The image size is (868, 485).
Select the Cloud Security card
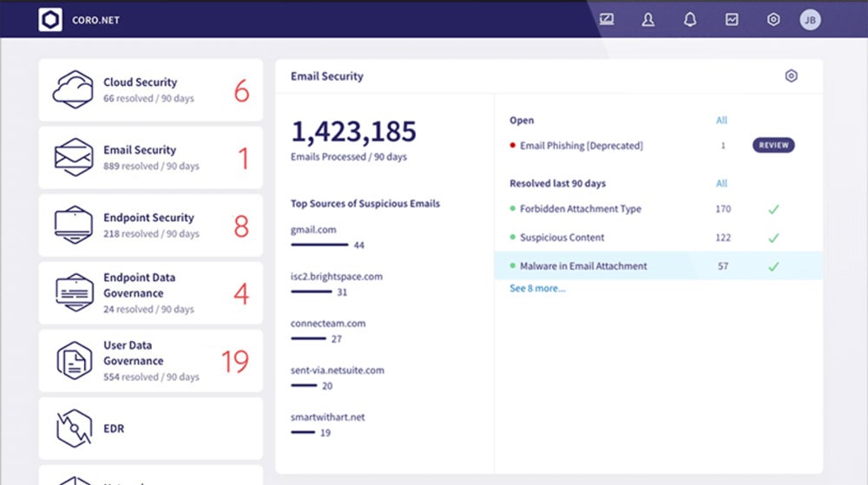tap(150, 90)
